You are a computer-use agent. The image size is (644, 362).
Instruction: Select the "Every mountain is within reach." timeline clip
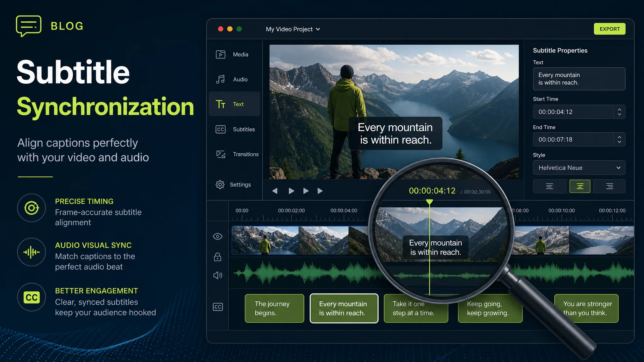[x=344, y=308]
